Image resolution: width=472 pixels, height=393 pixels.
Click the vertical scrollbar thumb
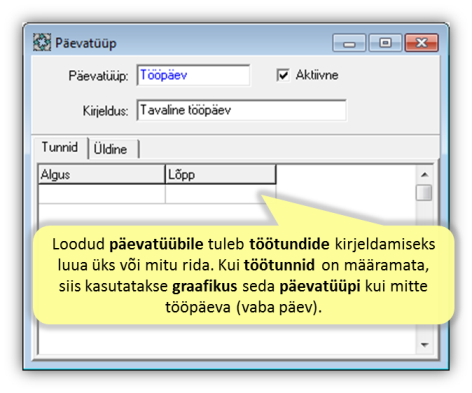coord(424,193)
